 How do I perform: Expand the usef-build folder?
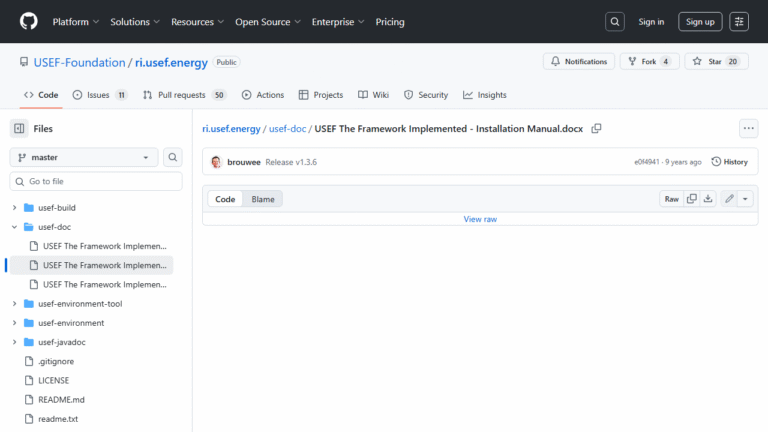15,208
